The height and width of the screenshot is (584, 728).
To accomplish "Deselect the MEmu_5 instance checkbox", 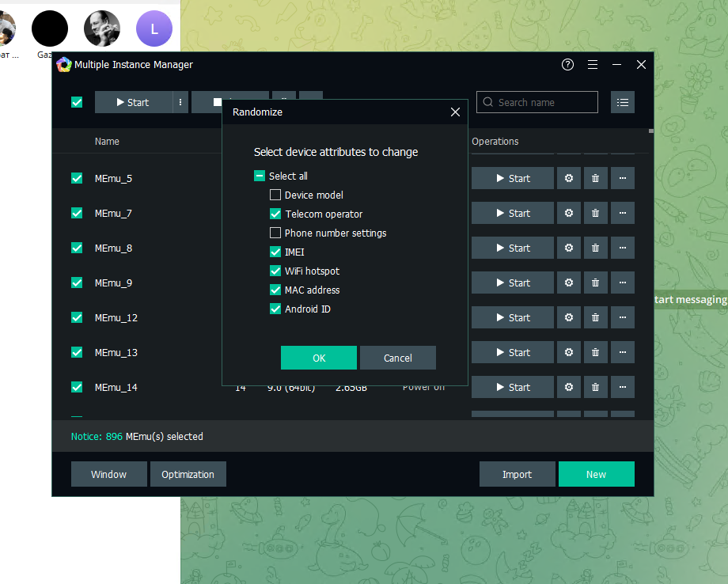I will click(x=77, y=178).
